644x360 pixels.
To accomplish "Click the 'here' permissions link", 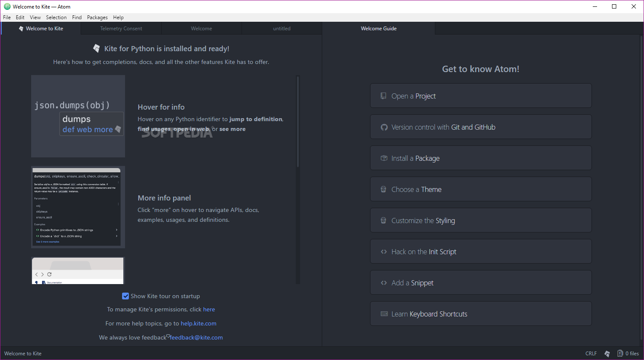I will [x=209, y=309].
